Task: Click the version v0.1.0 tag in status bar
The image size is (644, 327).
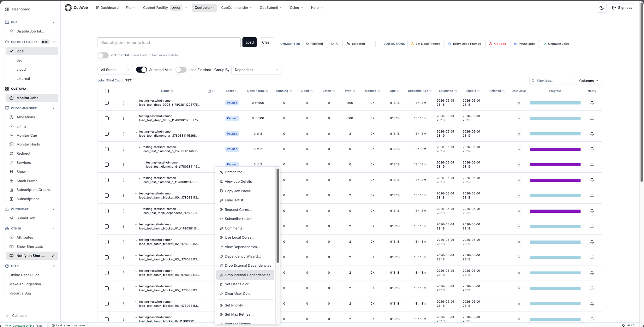Action: tap(628, 325)
